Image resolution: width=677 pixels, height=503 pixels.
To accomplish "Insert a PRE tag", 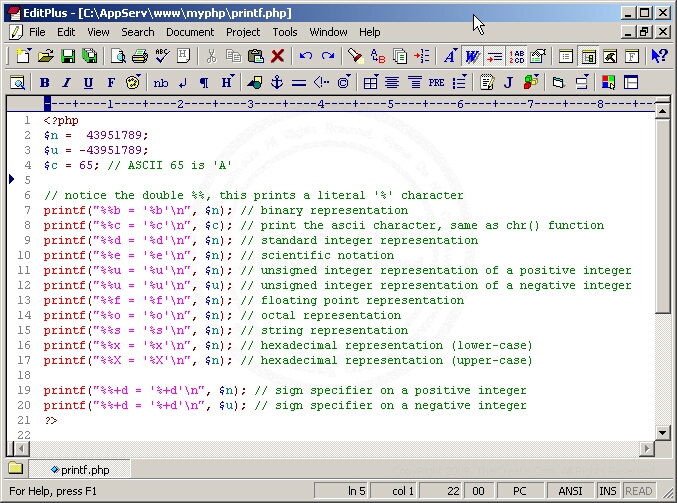I will [x=436, y=82].
